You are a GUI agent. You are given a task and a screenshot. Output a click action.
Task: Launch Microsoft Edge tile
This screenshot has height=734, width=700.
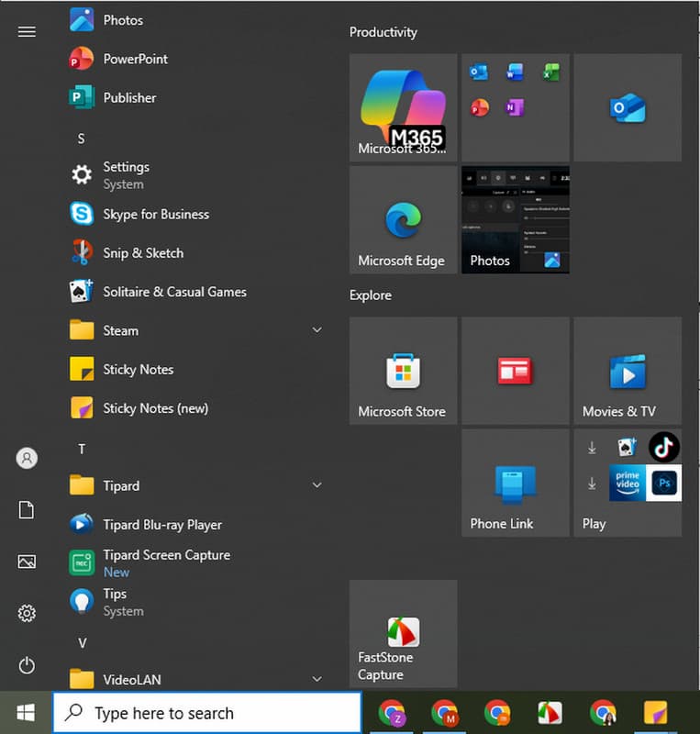coord(403,220)
